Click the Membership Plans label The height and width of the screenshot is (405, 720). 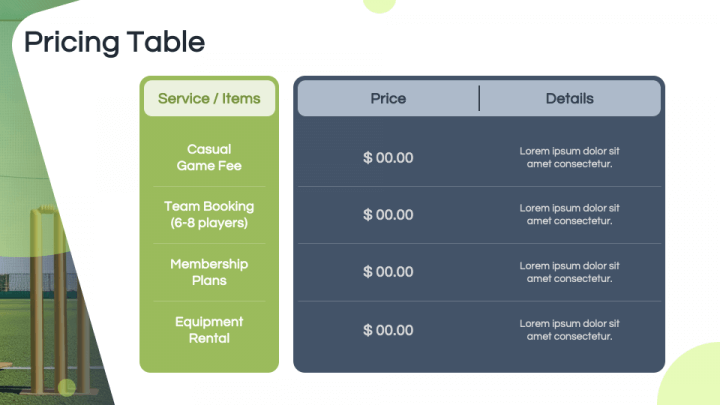[209, 272]
